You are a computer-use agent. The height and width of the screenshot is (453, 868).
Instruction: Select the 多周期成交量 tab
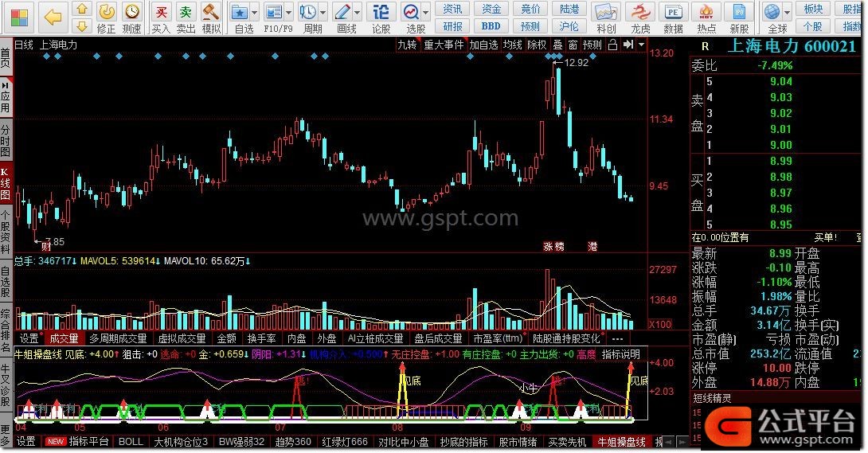[x=118, y=338]
